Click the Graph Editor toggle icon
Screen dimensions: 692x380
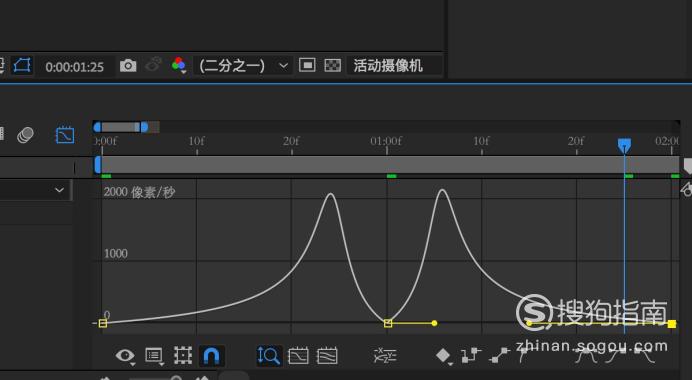tap(65, 135)
